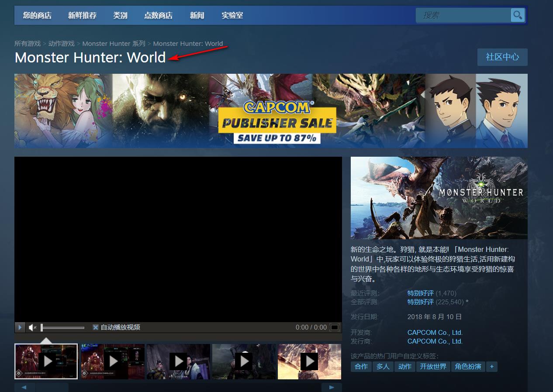The width and height of the screenshot is (553, 392).
Task: Play the video with the play button
Action: coord(20,327)
